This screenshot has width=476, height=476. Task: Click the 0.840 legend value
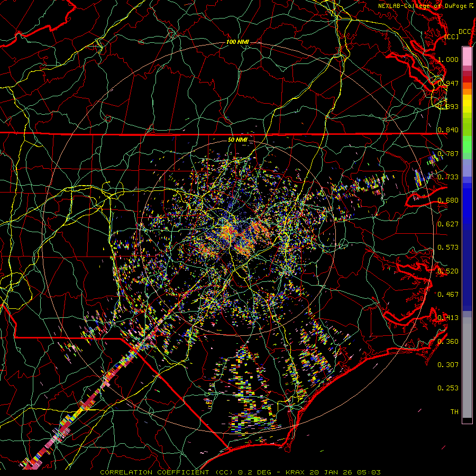[x=448, y=130]
